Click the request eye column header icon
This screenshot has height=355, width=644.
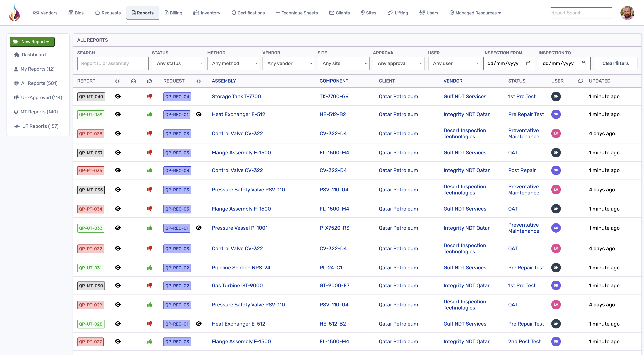pyautogui.click(x=198, y=81)
